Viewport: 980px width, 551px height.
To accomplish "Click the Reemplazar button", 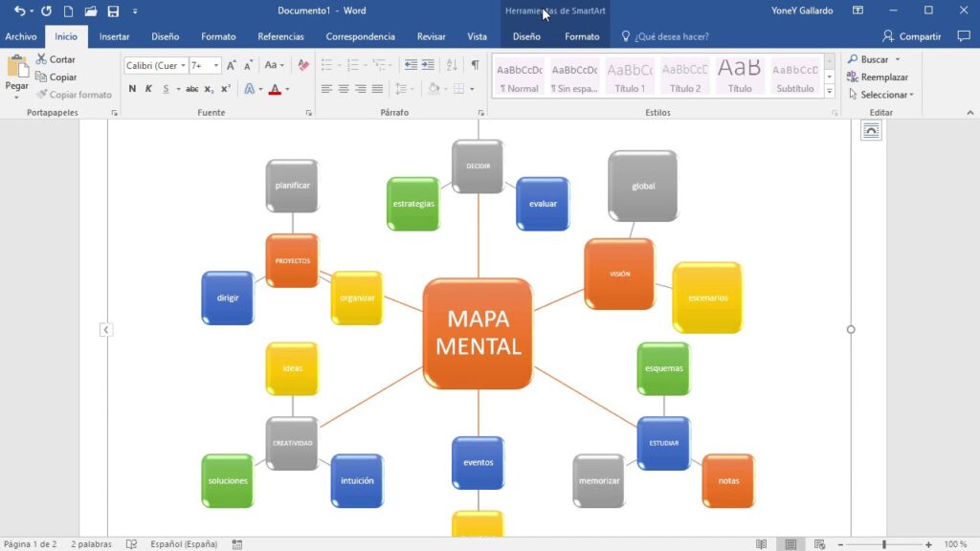I will [879, 77].
